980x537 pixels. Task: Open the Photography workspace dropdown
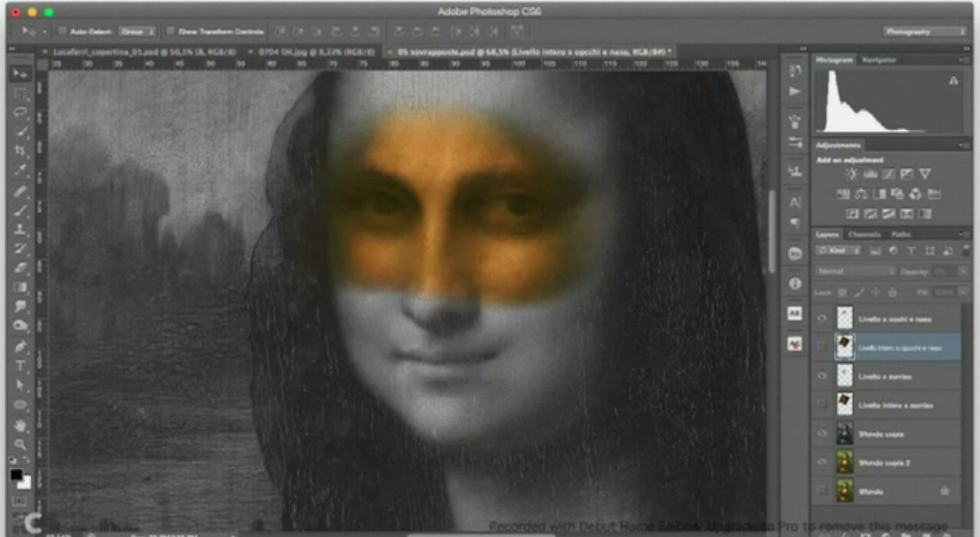click(925, 31)
